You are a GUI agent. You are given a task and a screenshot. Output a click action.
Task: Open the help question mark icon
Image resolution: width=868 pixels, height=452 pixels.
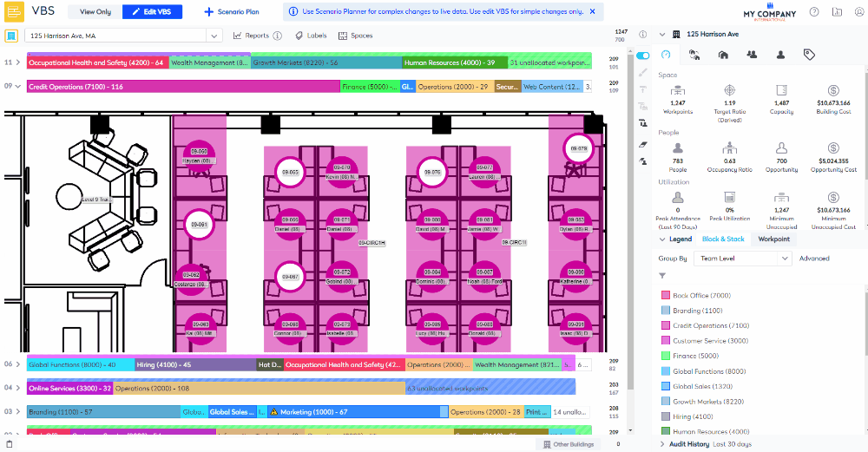[813, 12]
